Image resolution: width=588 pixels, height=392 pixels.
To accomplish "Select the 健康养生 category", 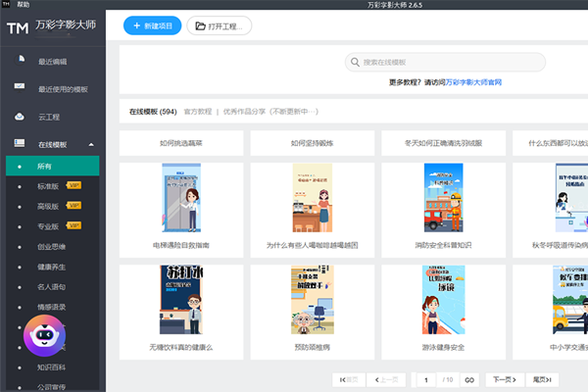I will 51,267.
